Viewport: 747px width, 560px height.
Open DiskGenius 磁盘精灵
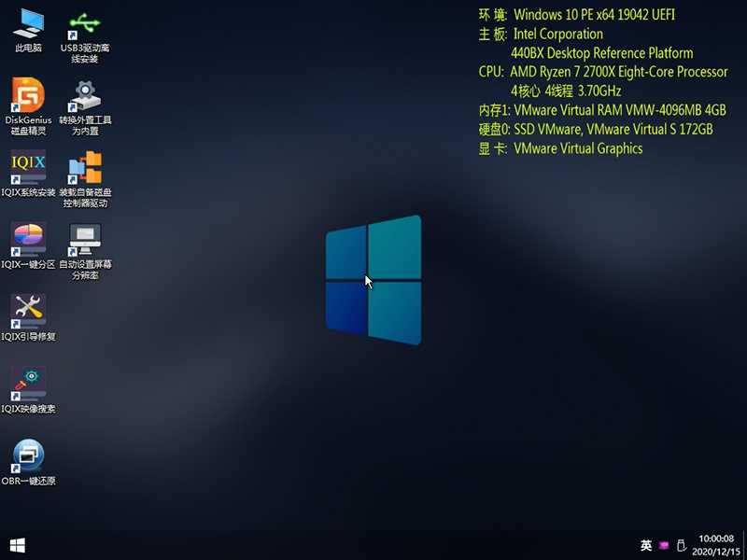[28, 96]
